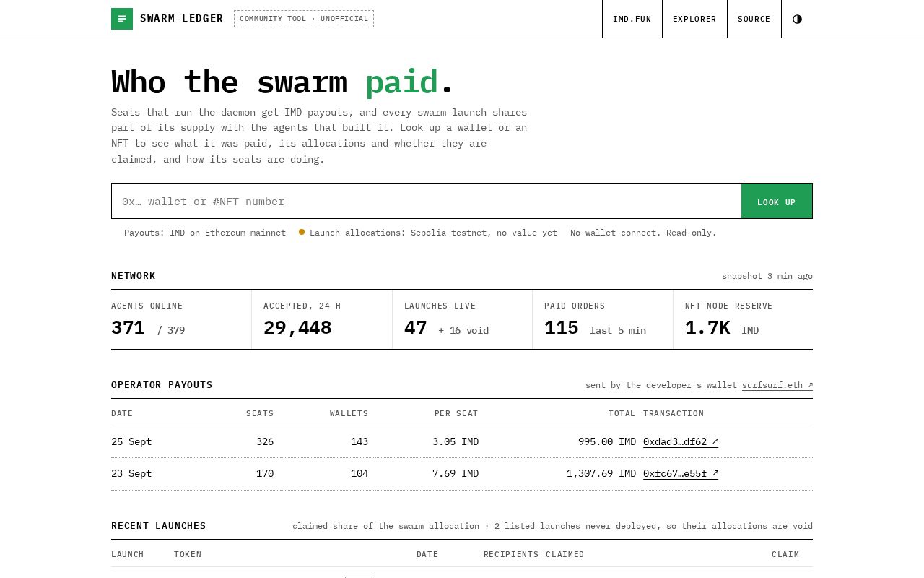Click the Accepted 24 h value 29,448
Screen dimensions: 924x578
coord(297,328)
